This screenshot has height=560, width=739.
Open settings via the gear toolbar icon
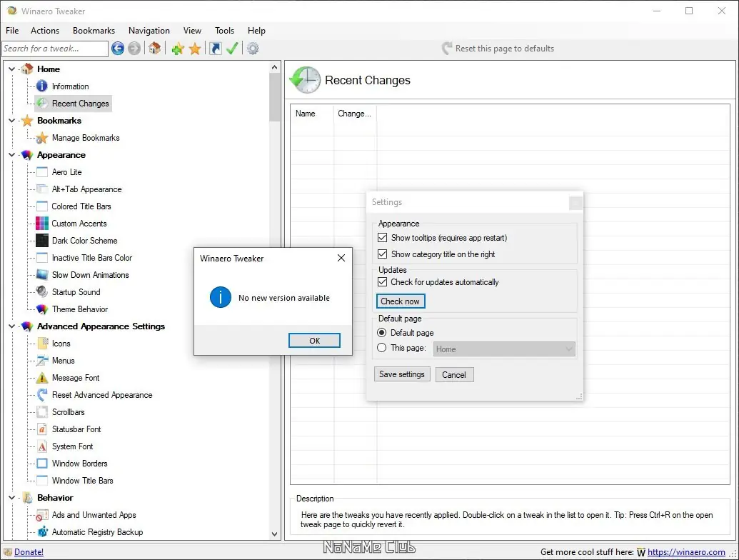pos(253,48)
